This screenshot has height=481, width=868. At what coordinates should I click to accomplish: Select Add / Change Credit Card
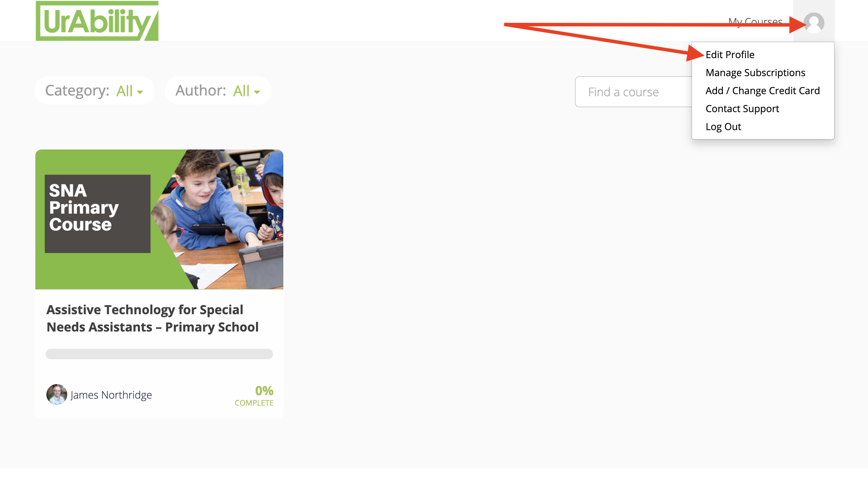(763, 91)
